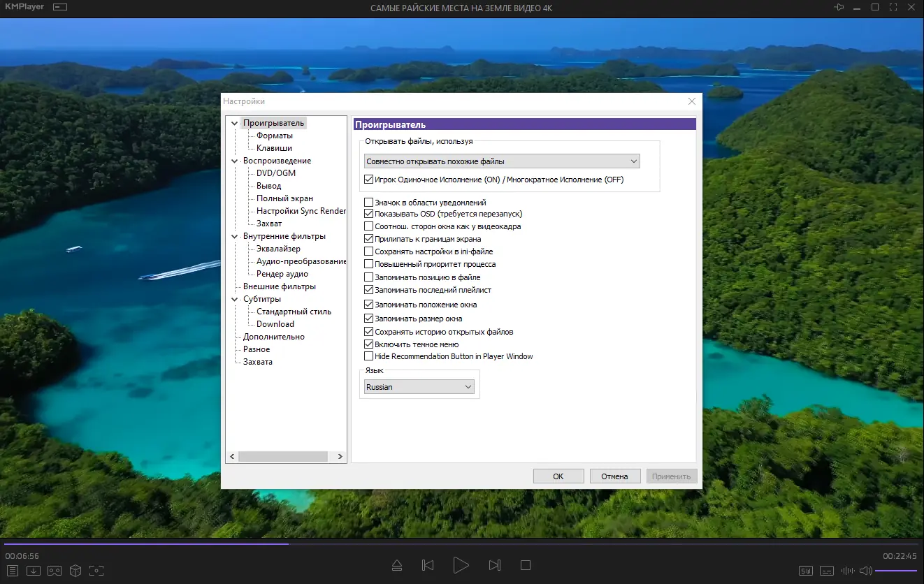Select Настройки Sync Render item

pos(301,211)
